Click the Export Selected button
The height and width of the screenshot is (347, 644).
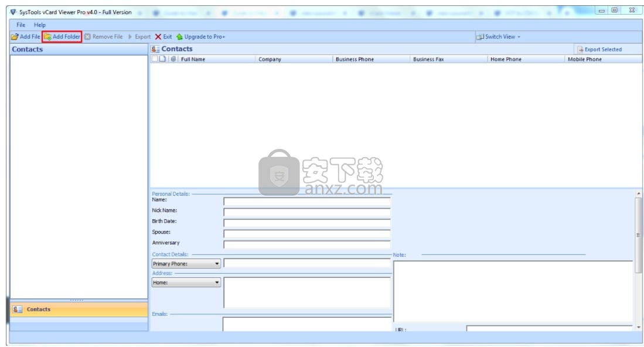click(x=599, y=49)
